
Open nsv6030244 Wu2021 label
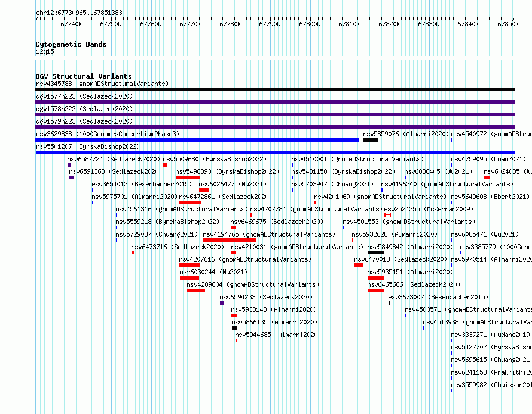pos(213,272)
